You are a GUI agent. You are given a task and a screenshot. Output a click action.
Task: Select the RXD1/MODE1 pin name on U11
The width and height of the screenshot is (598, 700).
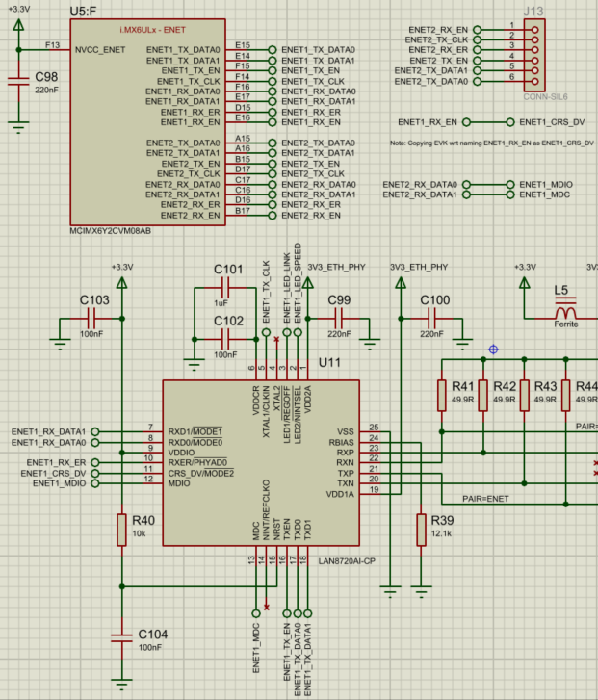pyautogui.click(x=195, y=431)
